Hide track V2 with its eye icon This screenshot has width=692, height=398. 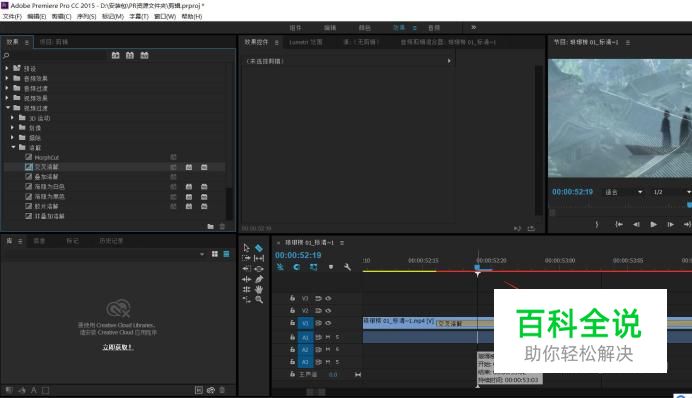coord(328,311)
